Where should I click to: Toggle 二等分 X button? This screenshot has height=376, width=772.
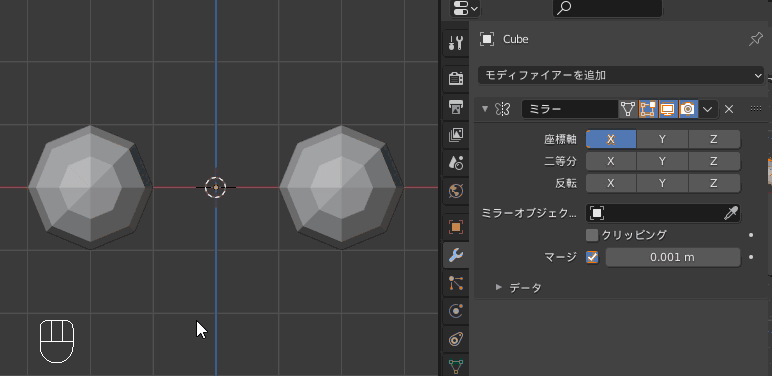(611, 161)
